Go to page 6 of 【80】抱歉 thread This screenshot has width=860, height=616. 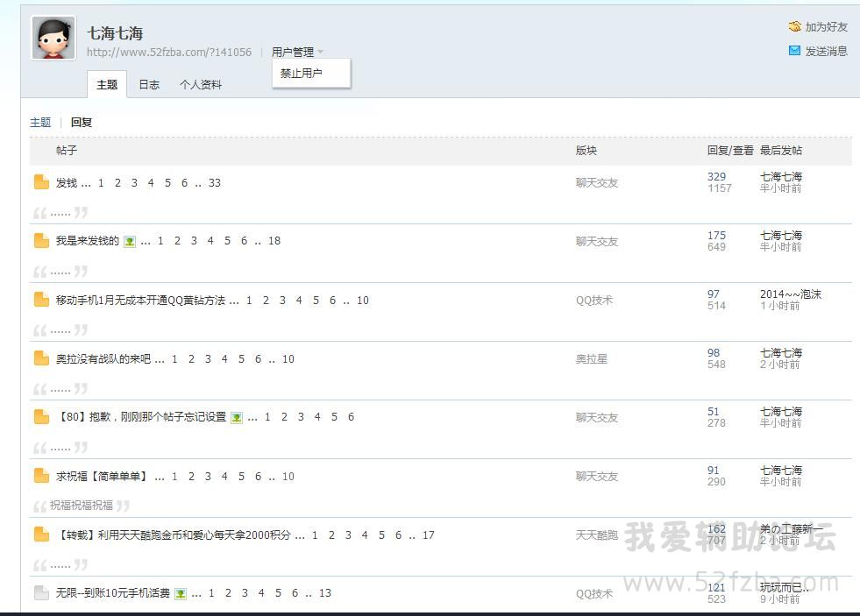click(351, 417)
